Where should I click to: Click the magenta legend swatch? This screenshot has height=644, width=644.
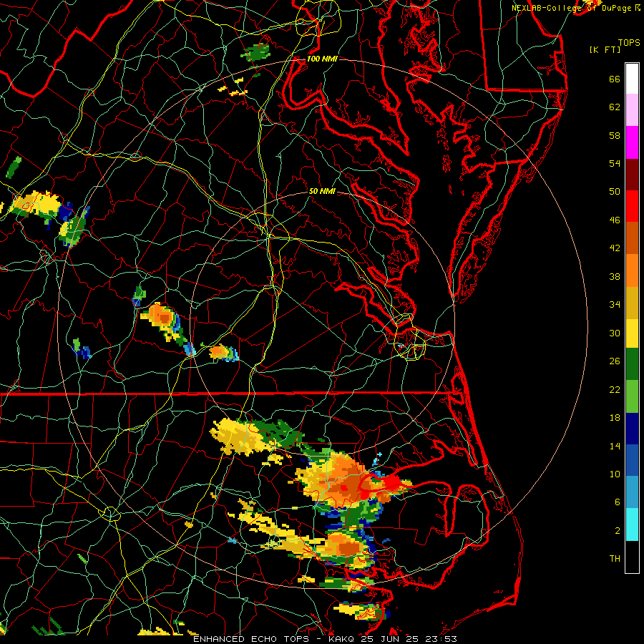[632, 142]
